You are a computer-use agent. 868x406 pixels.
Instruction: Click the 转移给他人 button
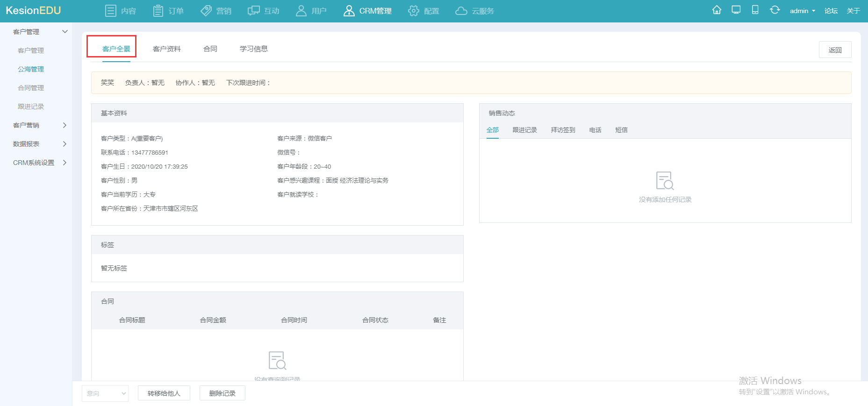pos(164,393)
